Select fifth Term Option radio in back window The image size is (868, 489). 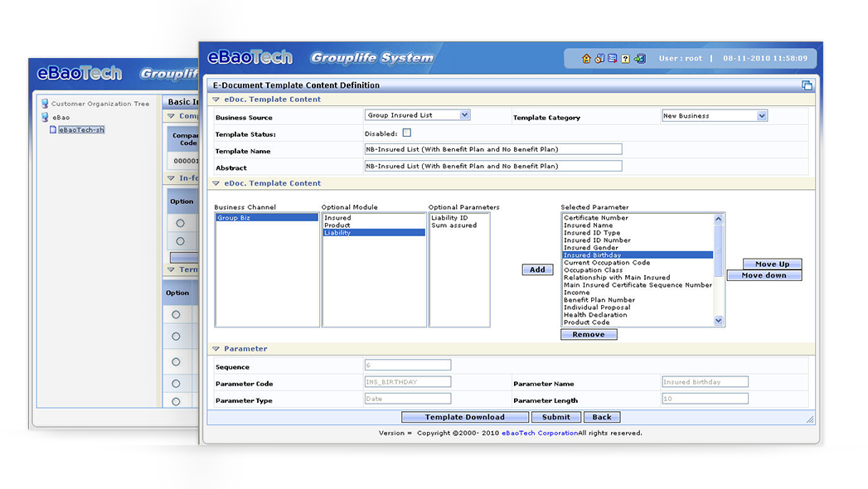pyautogui.click(x=176, y=402)
